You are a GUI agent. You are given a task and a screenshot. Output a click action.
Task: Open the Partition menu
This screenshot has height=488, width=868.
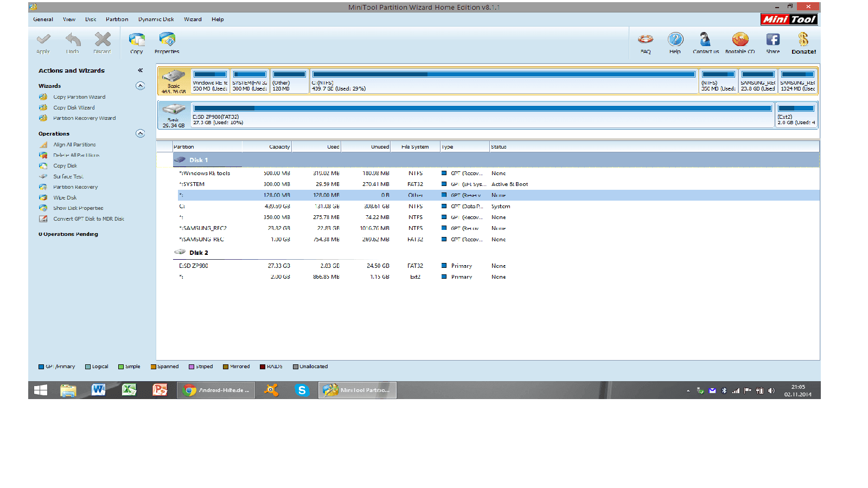tap(117, 20)
